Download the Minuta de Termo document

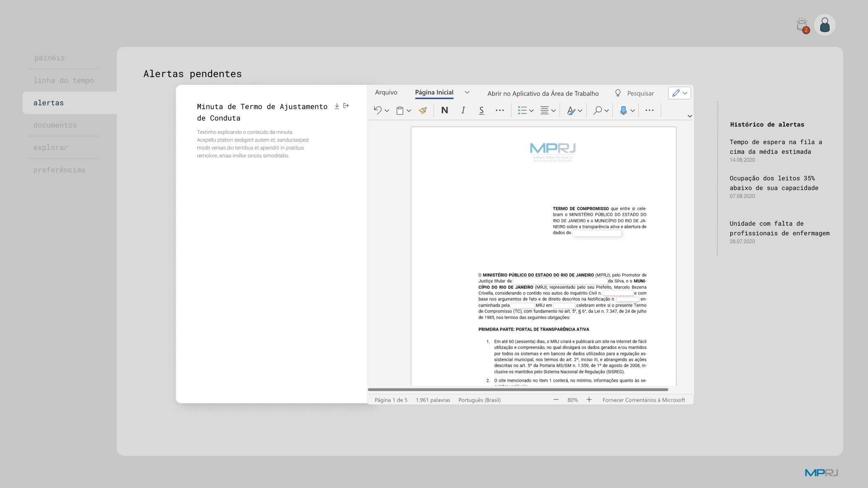(337, 106)
